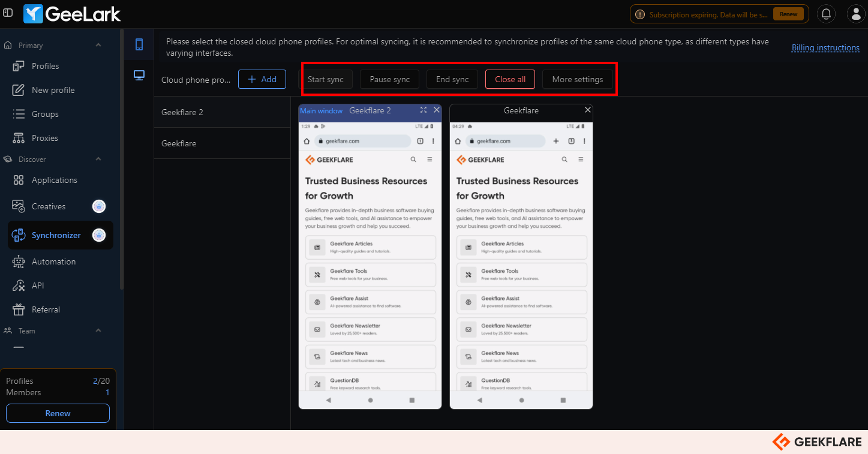Click Start sync
868x454 pixels.
[326, 79]
